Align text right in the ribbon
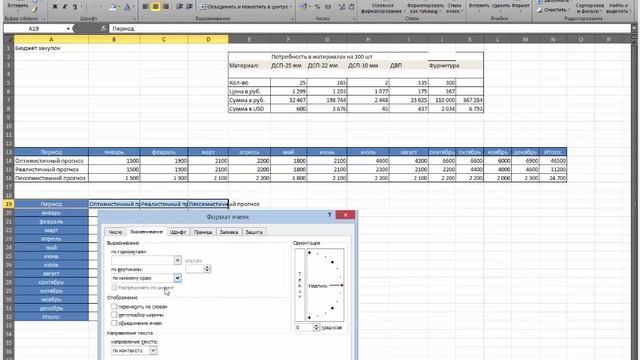Viewport: 640px width, 360px height. [166, 7]
